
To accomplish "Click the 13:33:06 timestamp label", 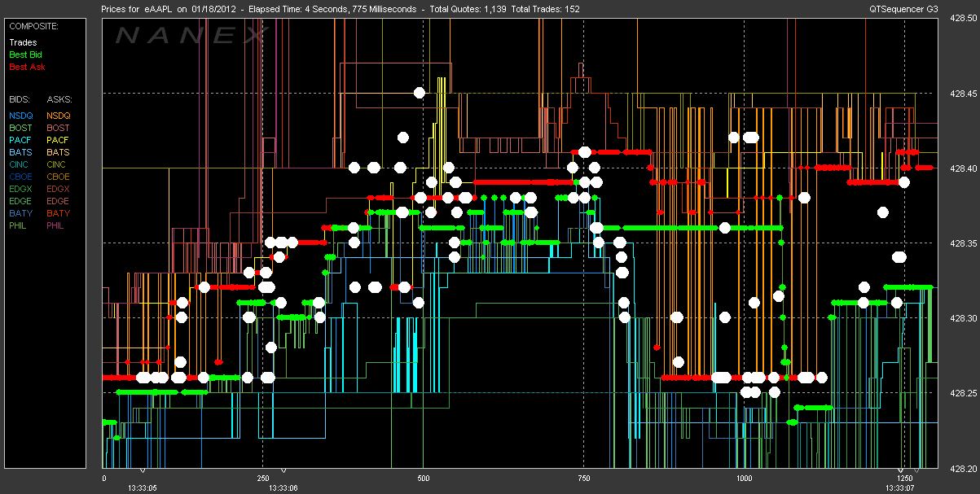I will 283,487.
